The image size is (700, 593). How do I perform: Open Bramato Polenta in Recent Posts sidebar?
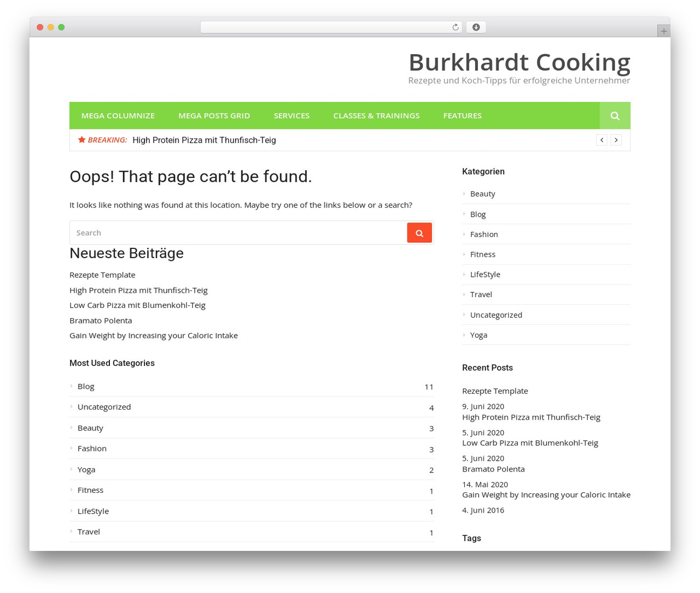click(x=493, y=469)
